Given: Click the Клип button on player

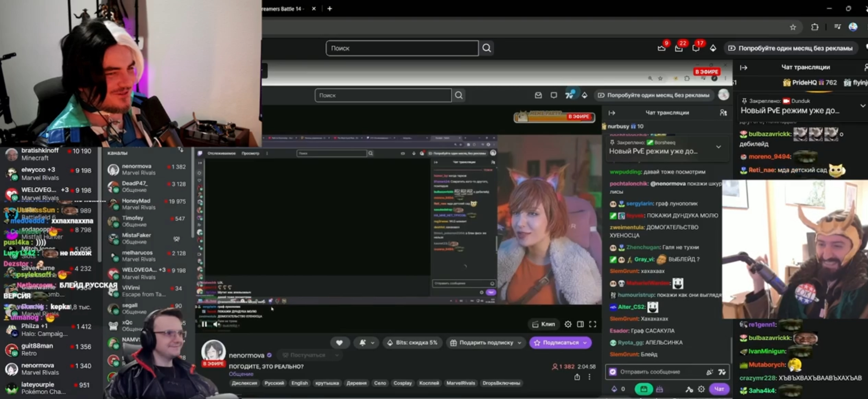Looking at the screenshot, I should click(x=544, y=324).
